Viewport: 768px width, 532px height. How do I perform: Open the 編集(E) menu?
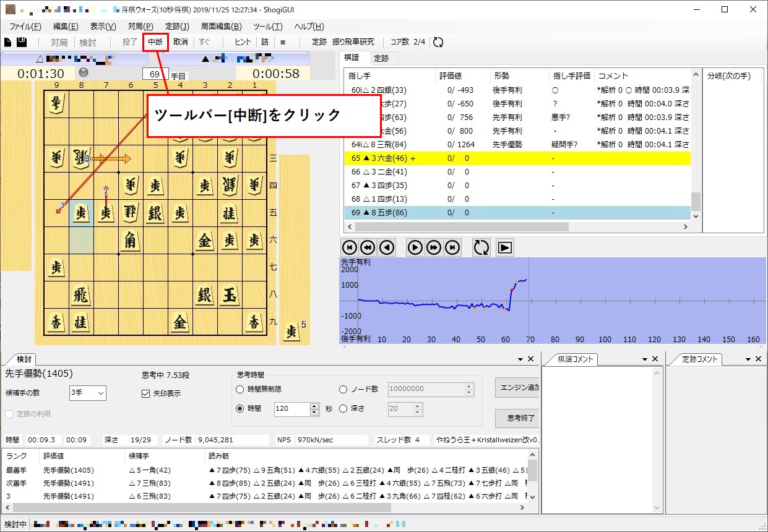tap(66, 27)
